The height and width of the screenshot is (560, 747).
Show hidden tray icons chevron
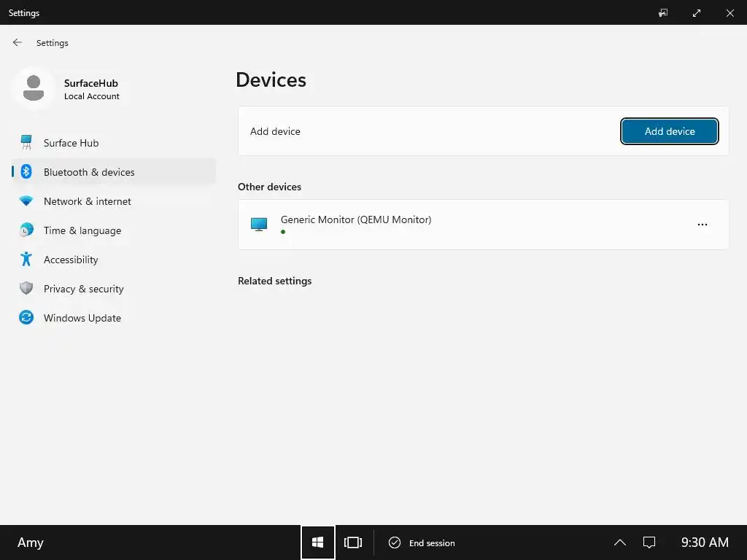[620, 542]
